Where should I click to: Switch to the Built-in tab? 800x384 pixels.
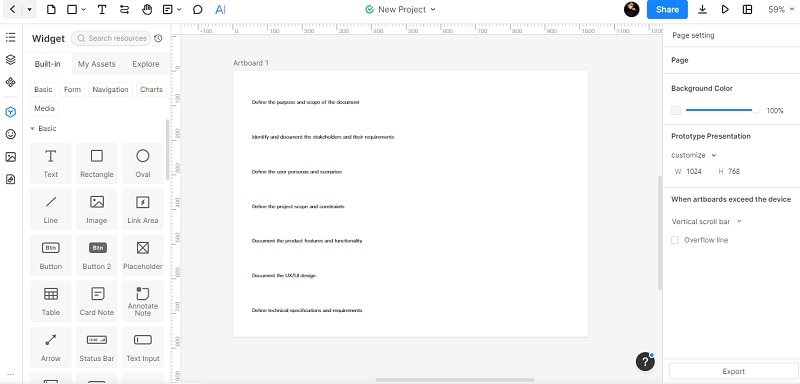click(47, 64)
